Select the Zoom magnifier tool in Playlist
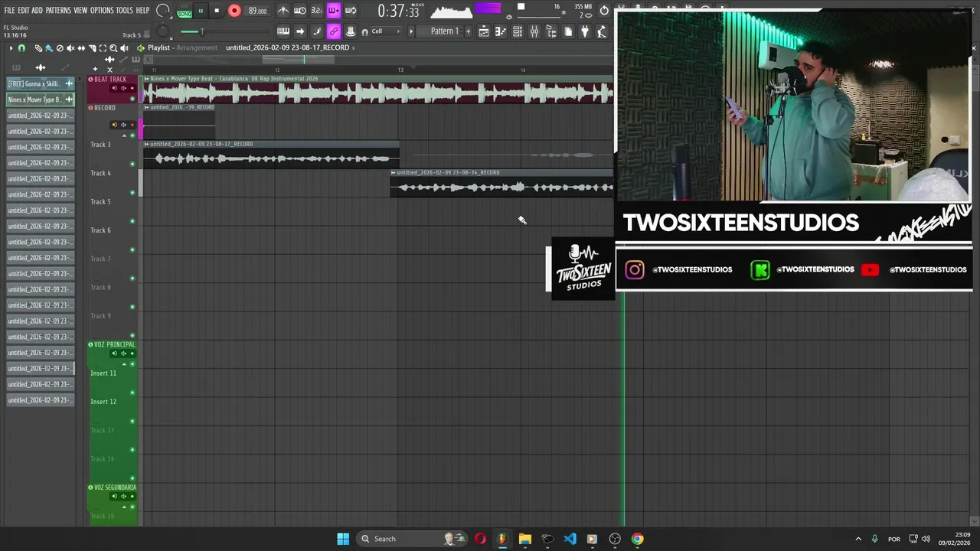The height and width of the screenshot is (551, 980). click(x=113, y=48)
